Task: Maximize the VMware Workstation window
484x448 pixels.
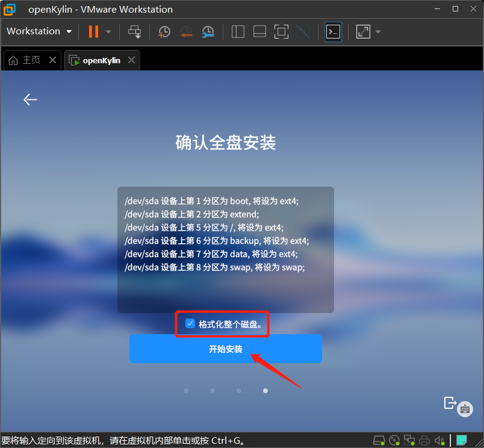Action: (455, 9)
